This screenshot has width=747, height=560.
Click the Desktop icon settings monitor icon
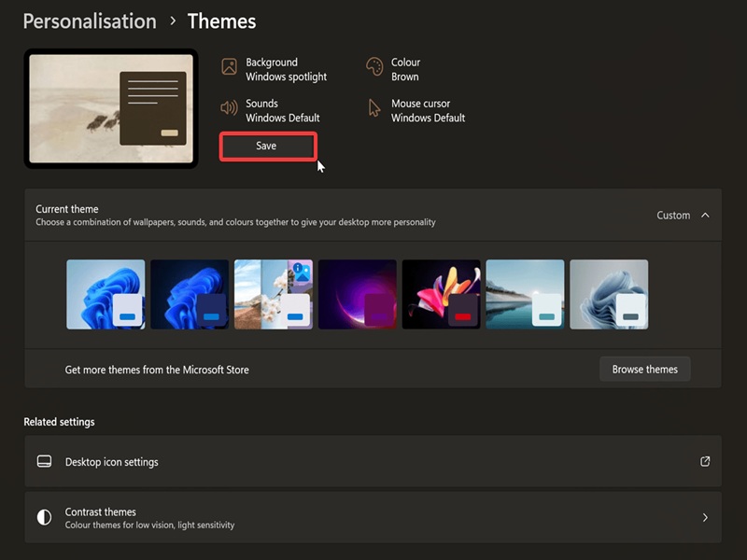(x=44, y=461)
